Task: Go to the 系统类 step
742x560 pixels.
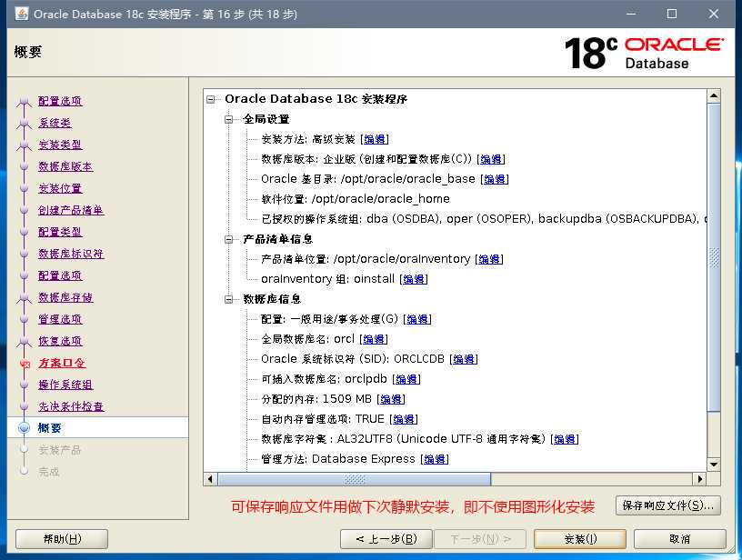Action: [55, 123]
